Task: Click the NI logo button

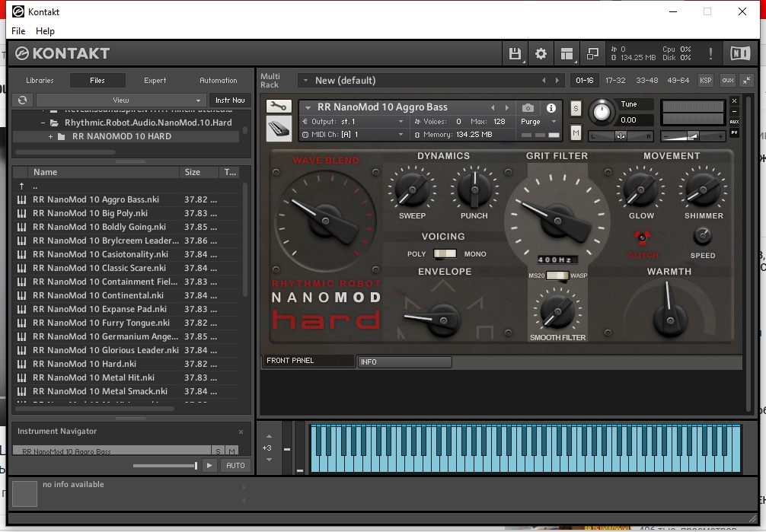Action: [x=740, y=53]
